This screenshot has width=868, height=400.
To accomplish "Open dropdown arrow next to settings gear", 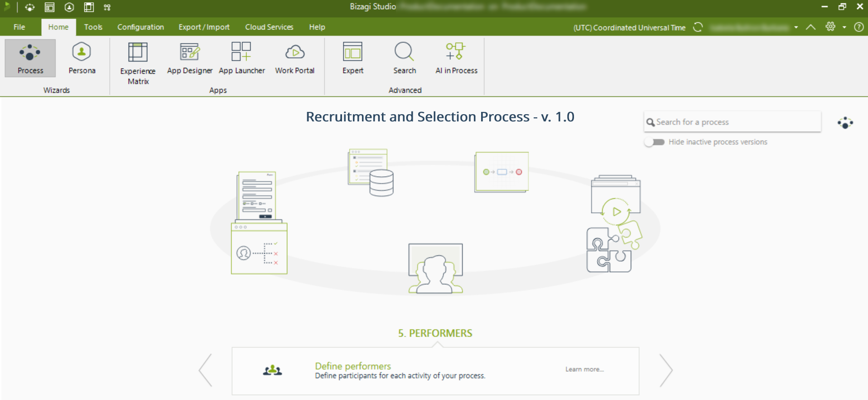I will 844,28.
